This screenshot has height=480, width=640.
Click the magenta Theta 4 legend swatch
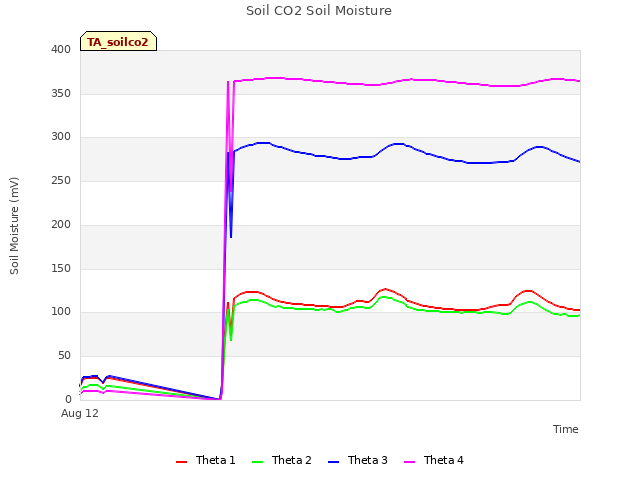pyautogui.click(x=409, y=462)
